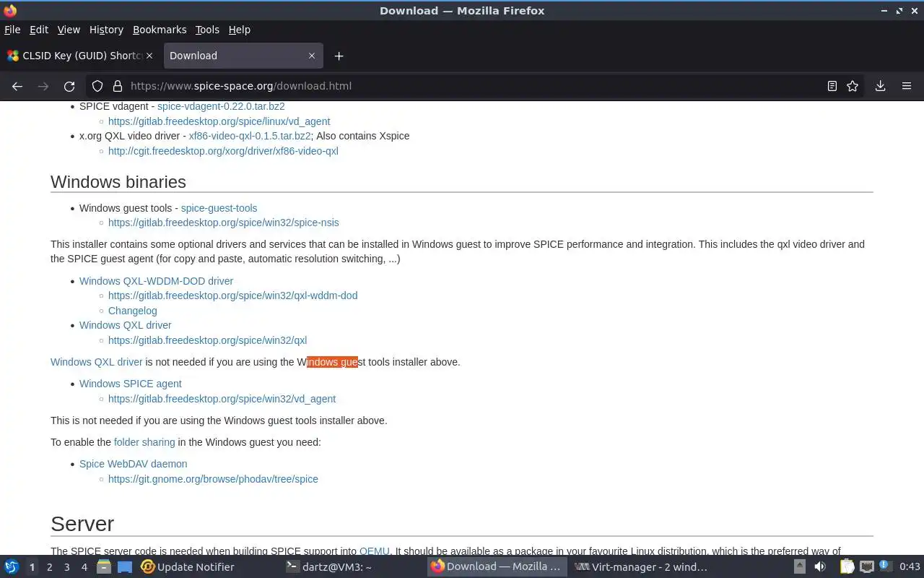Image resolution: width=924 pixels, height=578 pixels.
Task: Close the Download tab
Action: (312, 56)
